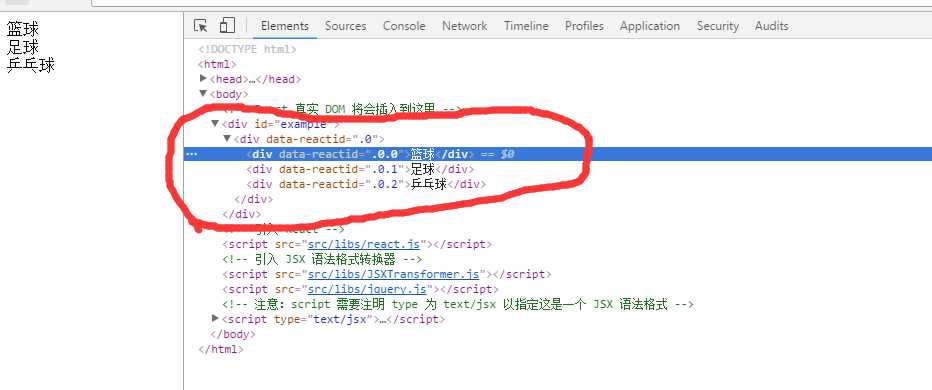
Task: Select the closing html tag
Action: coord(221,349)
